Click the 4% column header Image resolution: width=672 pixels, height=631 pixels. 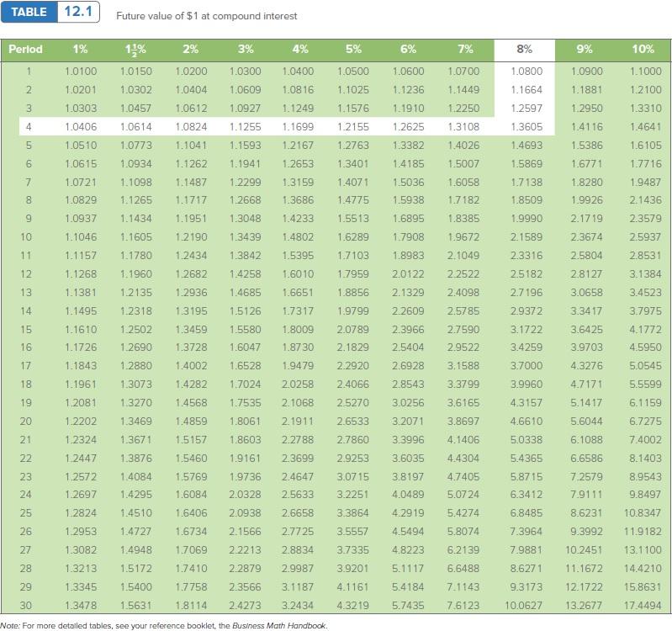[x=300, y=50]
